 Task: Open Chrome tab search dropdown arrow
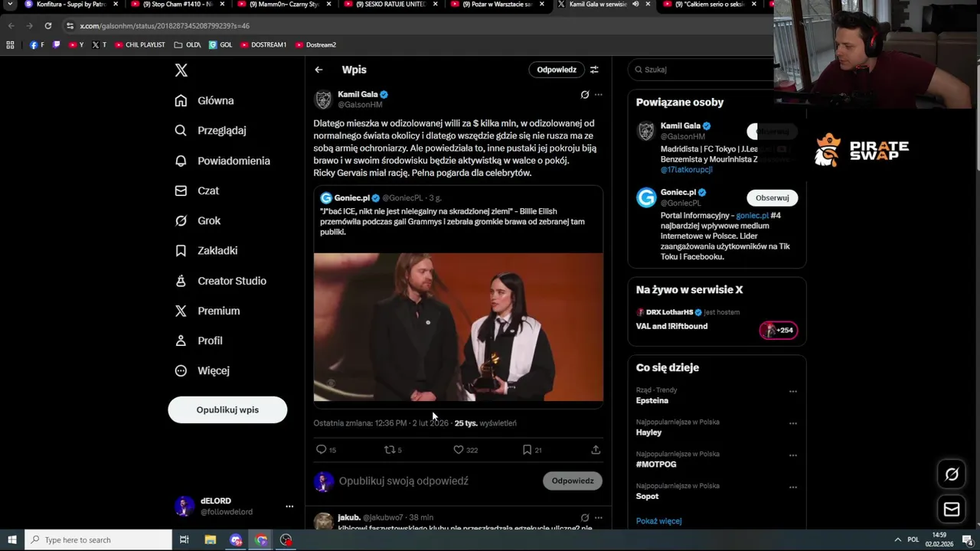tap(11, 5)
